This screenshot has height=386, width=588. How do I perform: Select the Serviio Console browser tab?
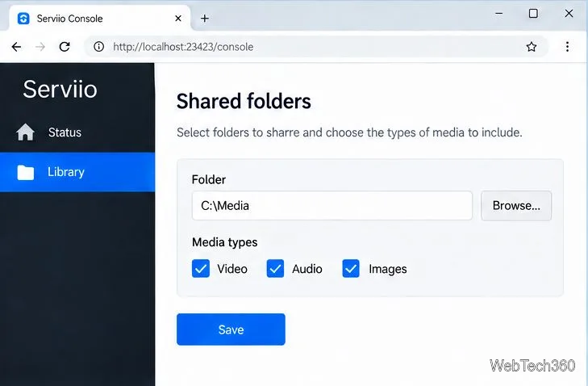[x=100, y=18]
